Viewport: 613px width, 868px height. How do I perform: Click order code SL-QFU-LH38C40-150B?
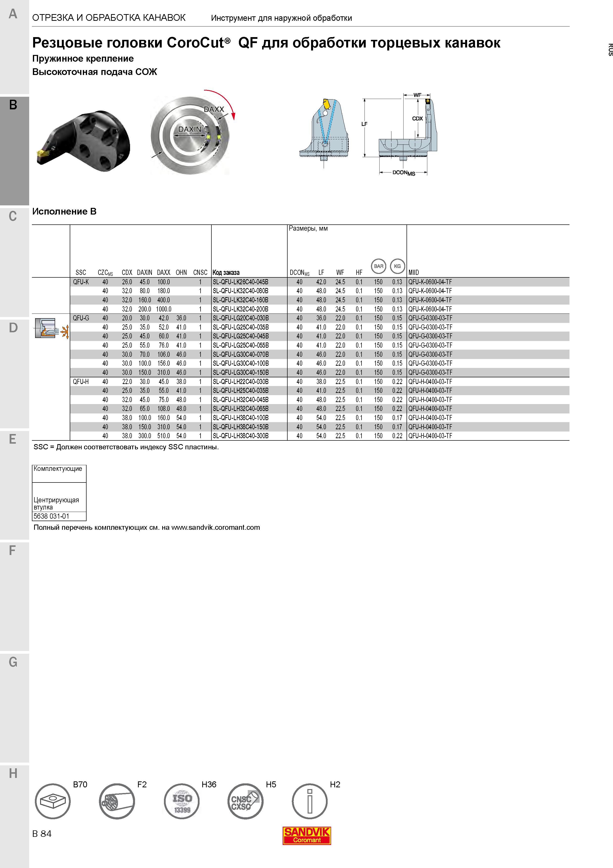(241, 427)
